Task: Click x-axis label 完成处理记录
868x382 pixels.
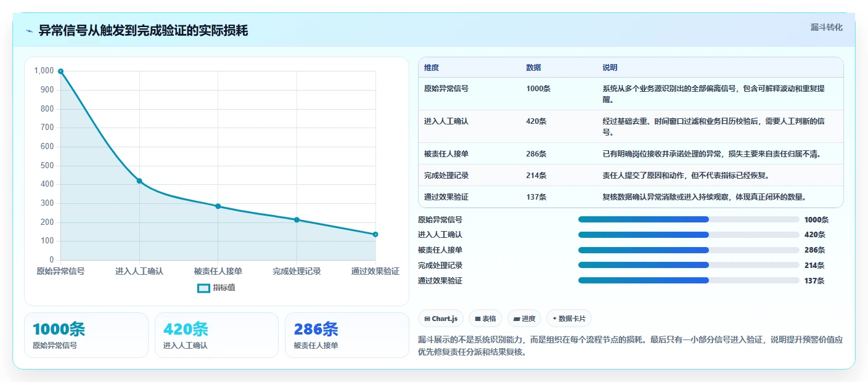Action: click(297, 271)
